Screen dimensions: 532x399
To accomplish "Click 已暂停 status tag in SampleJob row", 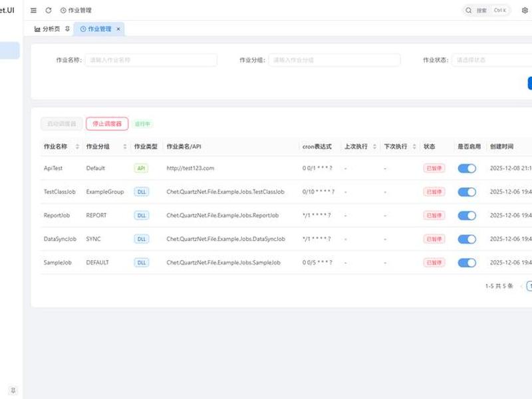I will point(434,263).
